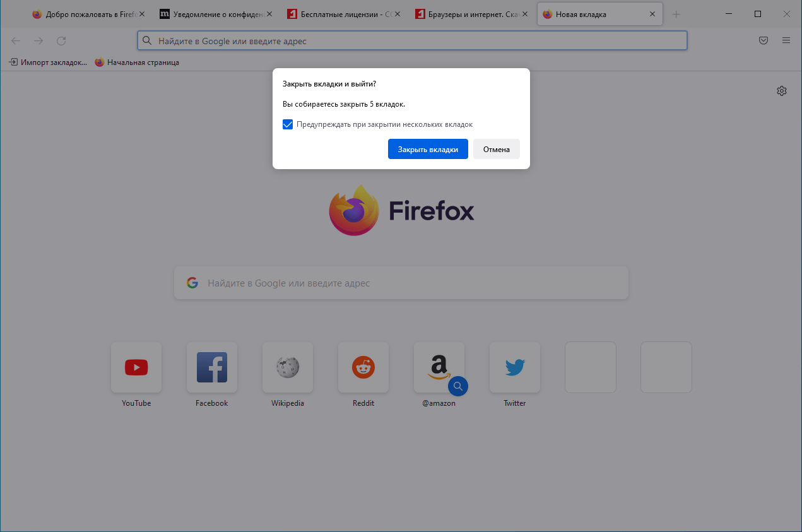Open new tab page settings gear
The width and height of the screenshot is (802, 532).
coord(782,91)
